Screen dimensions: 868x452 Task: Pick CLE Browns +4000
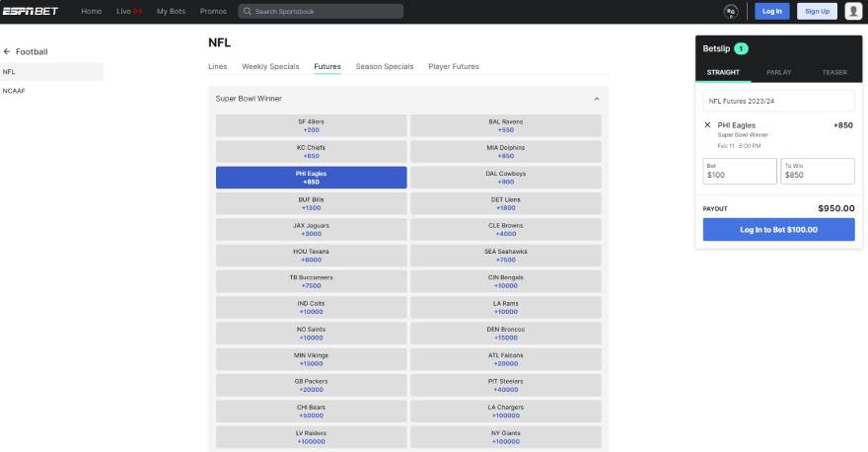505,229
